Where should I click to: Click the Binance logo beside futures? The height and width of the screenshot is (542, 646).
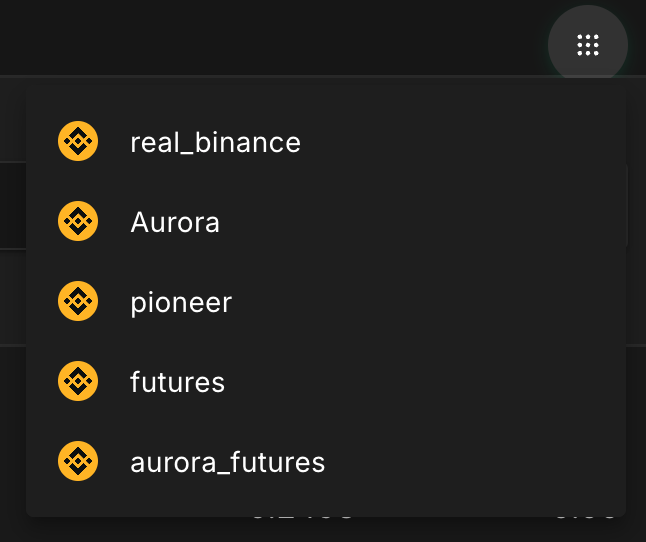(78, 381)
